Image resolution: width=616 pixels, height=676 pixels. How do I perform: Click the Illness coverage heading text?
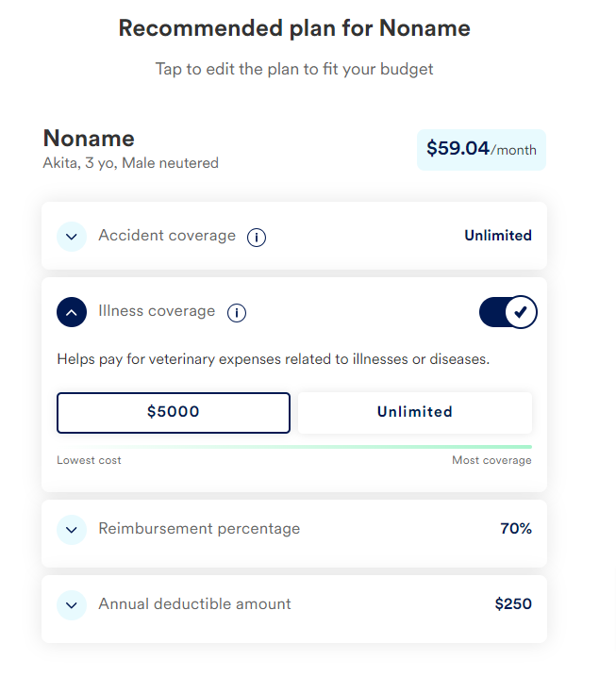coord(157,311)
